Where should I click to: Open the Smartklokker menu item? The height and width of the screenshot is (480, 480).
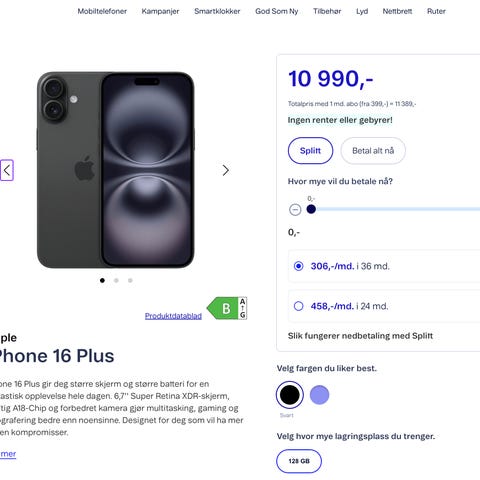tap(217, 11)
